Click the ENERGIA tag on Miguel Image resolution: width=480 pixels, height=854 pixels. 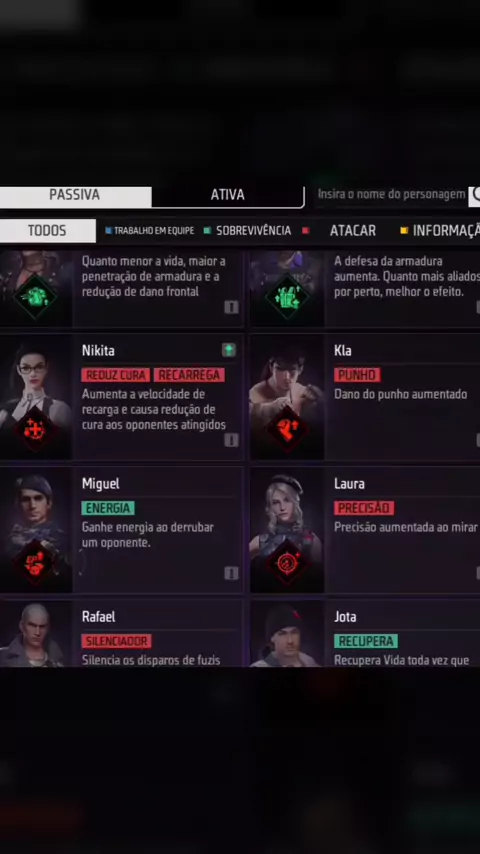click(x=108, y=508)
